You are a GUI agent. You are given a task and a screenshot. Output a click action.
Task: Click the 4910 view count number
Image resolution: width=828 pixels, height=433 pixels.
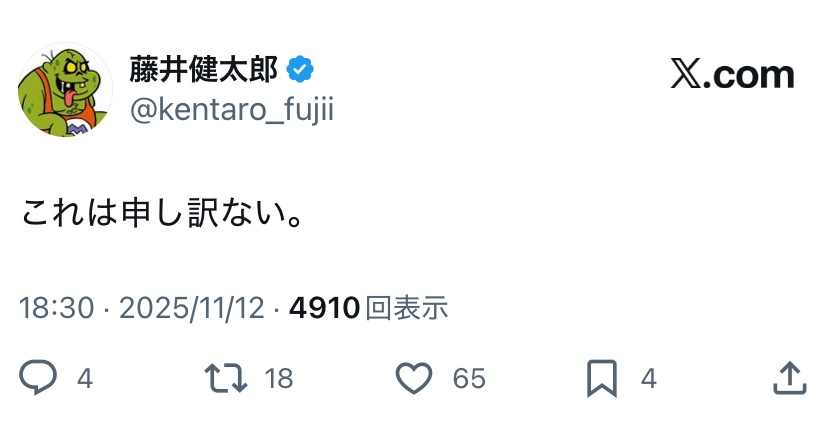[x=323, y=308]
